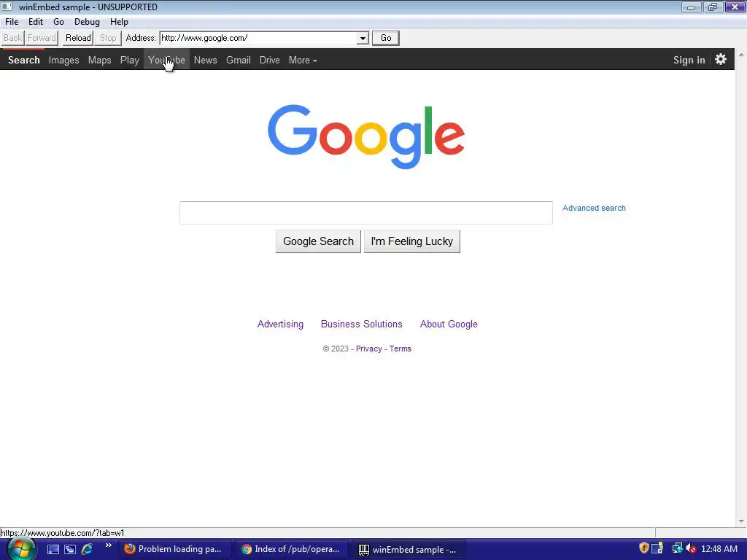Click winEmbed sample taskbar button
The height and width of the screenshot is (560, 747).
409,549
